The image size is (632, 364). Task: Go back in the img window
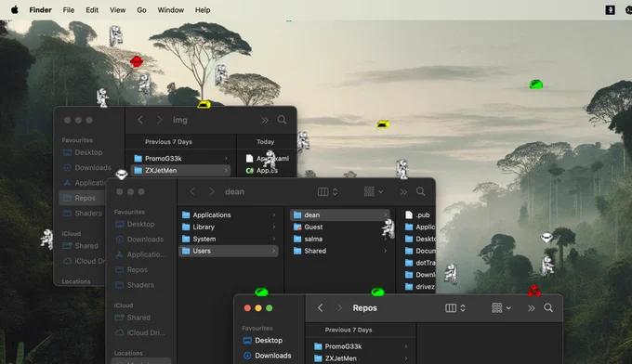(x=140, y=120)
